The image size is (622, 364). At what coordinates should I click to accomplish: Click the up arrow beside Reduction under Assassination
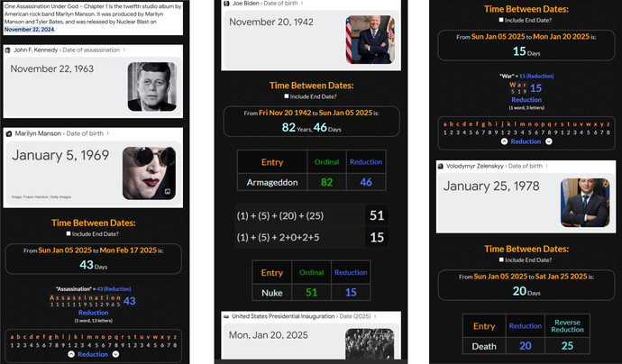click(x=71, y=354)
